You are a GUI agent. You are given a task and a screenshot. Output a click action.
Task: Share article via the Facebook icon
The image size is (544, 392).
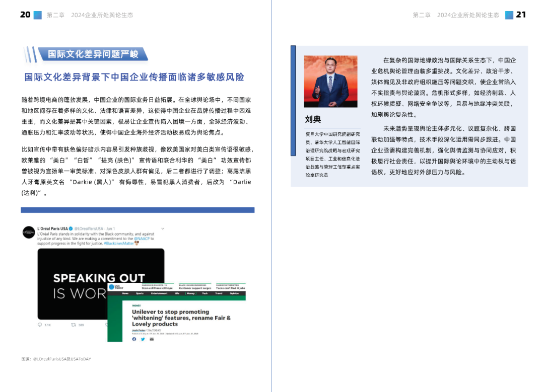(134, 339)
